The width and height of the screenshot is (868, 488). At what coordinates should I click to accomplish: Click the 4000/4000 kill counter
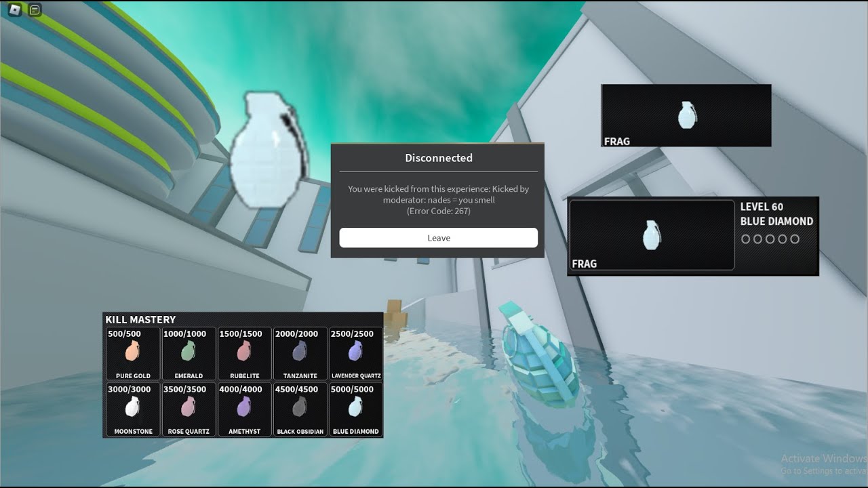(240, 389)
